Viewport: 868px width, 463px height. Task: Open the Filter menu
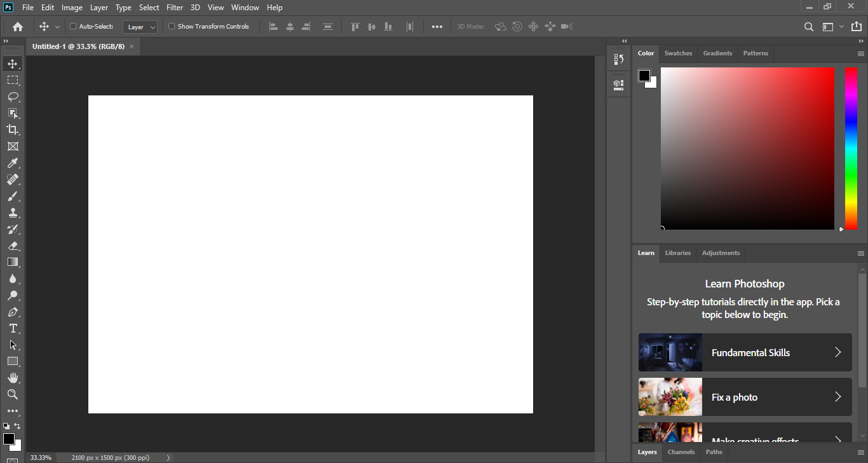coord(175,8)
